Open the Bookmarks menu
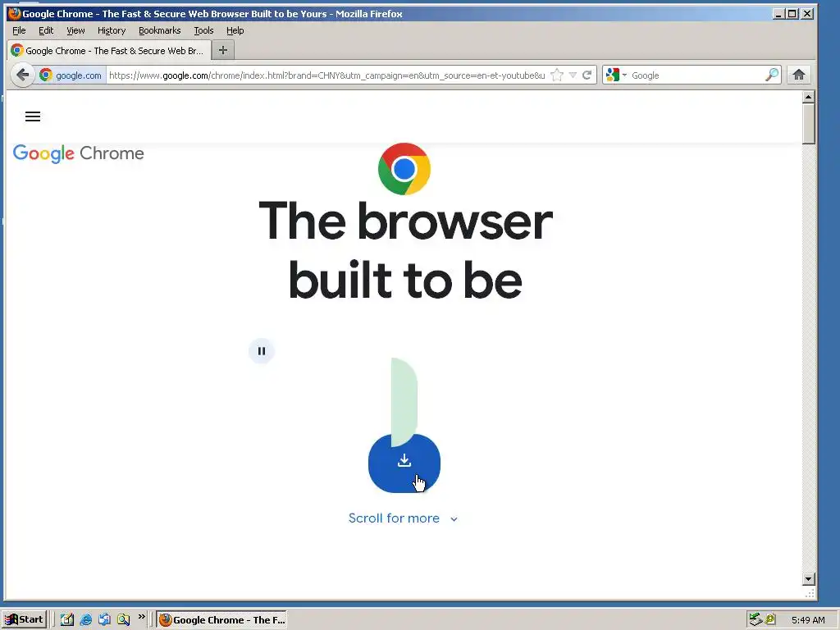Viewport: 840px width, 630px height. tap(160, 30)
